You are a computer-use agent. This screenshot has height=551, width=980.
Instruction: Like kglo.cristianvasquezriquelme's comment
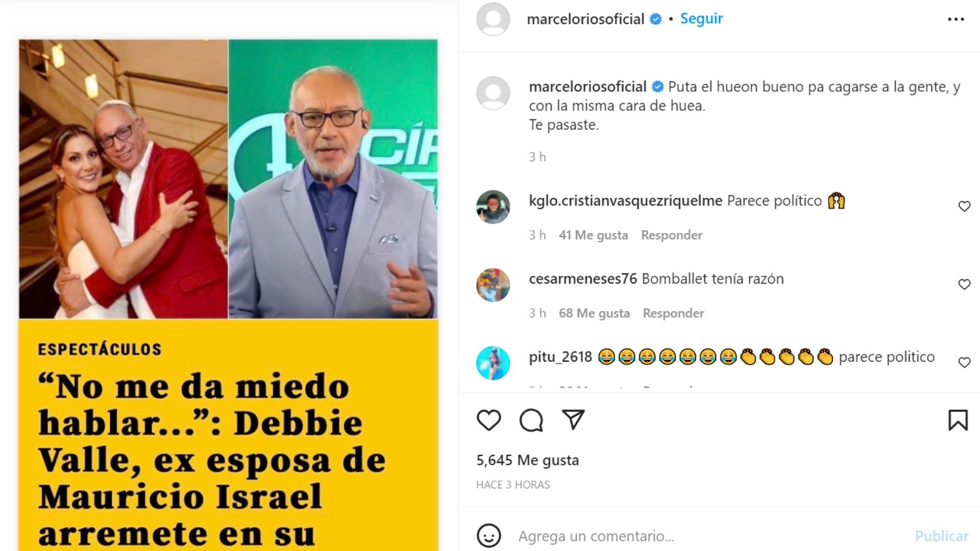pos(964,206)
